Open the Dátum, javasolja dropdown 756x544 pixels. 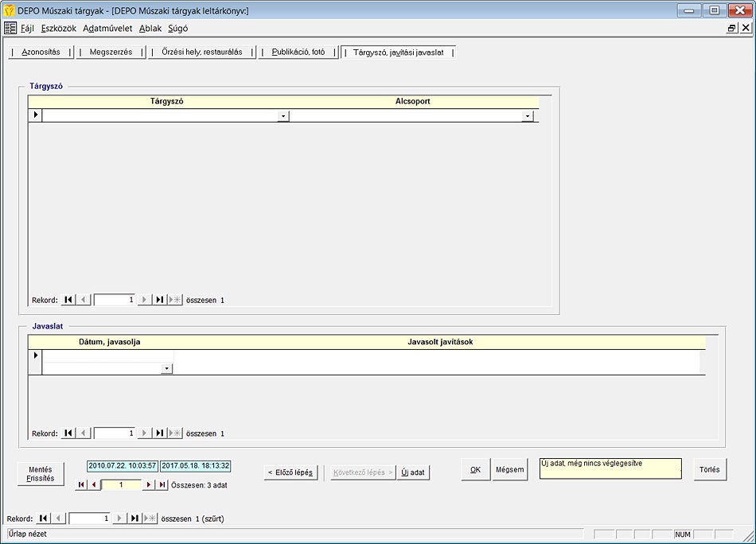(166, 369)
